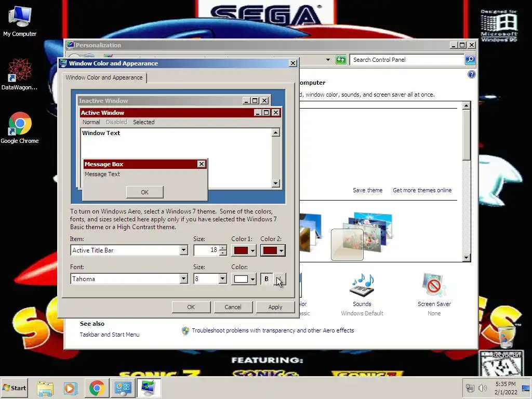This screenshot has width=532, height=399.
Task: Expand Font dropdown showing Tahoma
Action: pos(183,279)
